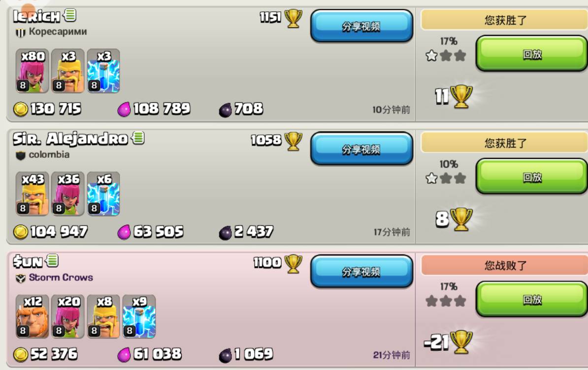Tap the profile list icon next to $UN
Viewport: 588px width, 370px height.
coord(53,260)
